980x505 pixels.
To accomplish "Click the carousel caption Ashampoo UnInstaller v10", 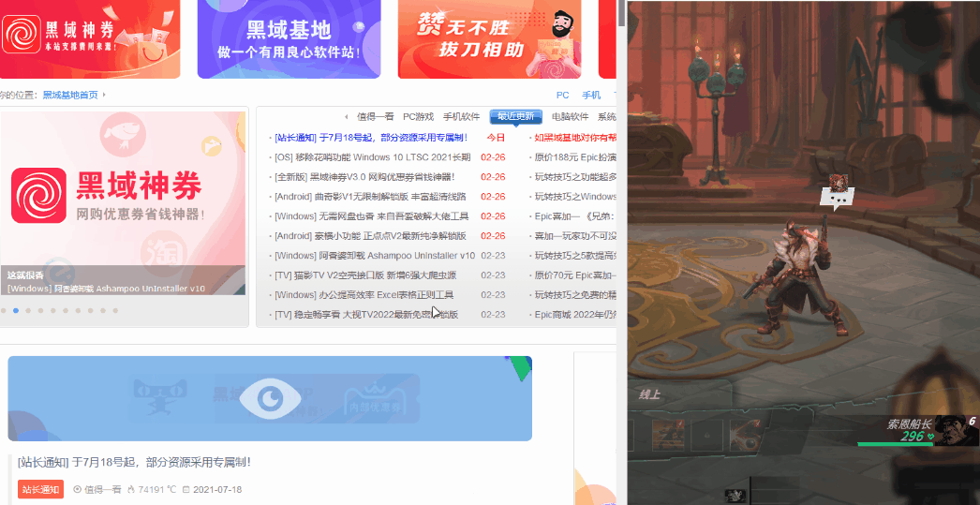I will click(x=106, y=289).
